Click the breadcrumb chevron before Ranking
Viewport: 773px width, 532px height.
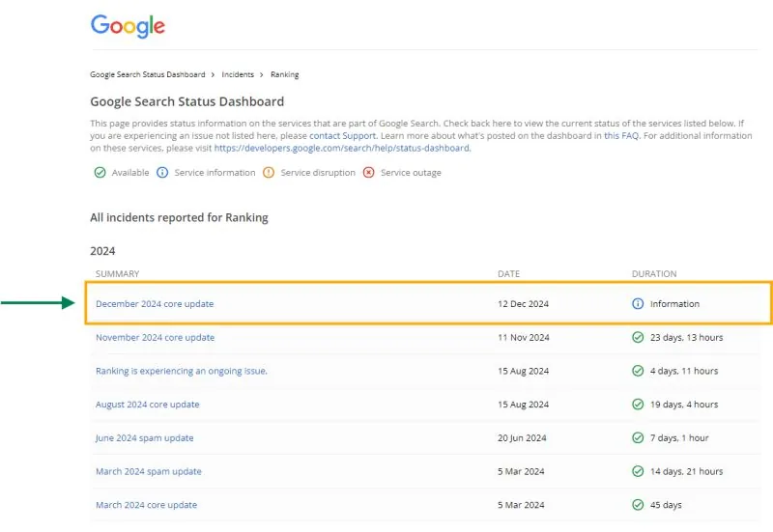[x=262, y=75]
